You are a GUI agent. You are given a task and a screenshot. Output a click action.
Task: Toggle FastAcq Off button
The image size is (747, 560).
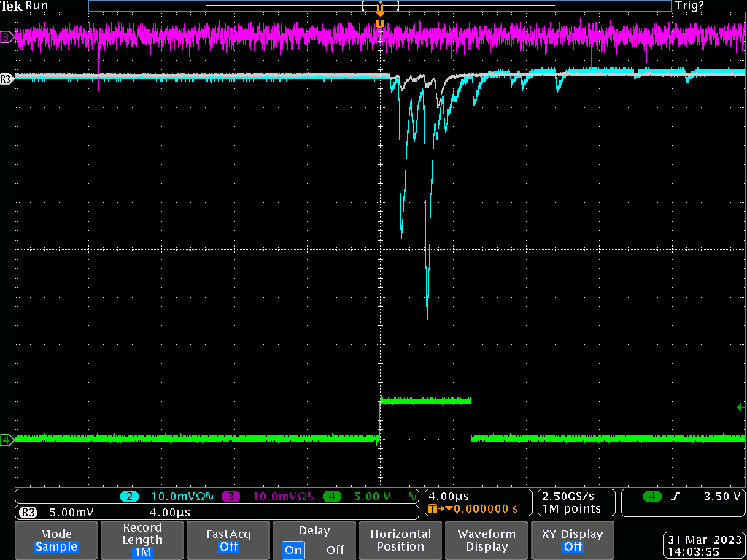click(228, 540)
